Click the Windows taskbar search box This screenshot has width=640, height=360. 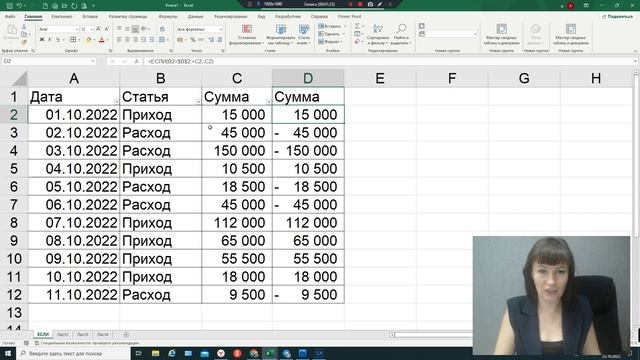[73, 353]
